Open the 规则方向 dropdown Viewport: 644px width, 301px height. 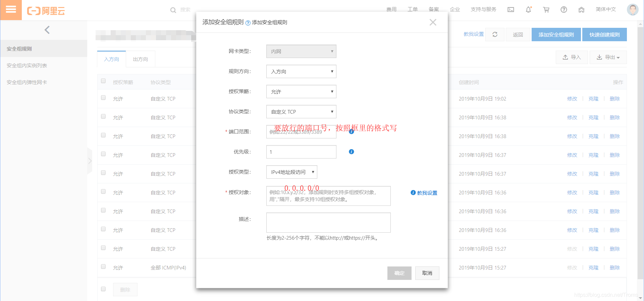tap(301, 71)
